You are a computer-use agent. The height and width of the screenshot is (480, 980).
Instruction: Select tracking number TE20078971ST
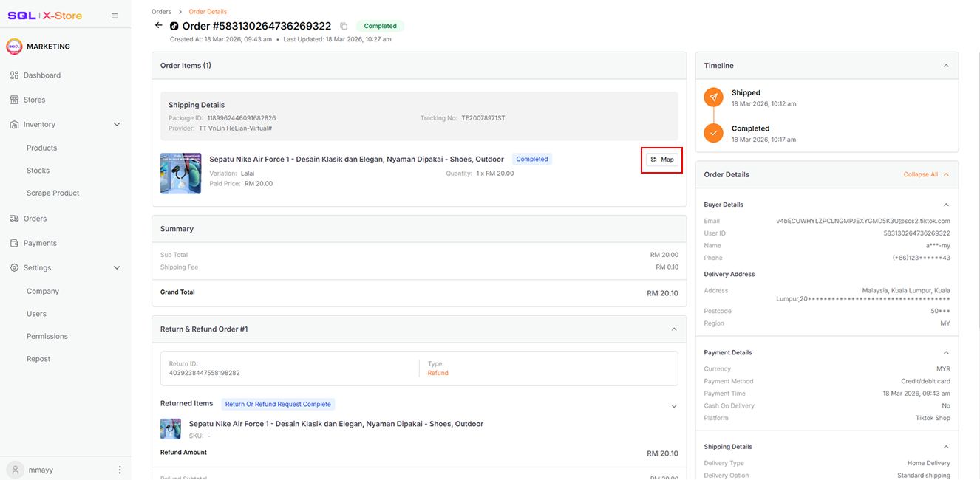click(483, 118)
